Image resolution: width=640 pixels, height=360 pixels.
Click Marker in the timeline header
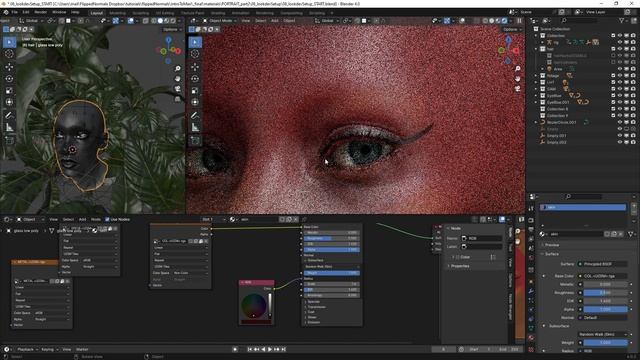pyautogui.click(x=82, y=349)
